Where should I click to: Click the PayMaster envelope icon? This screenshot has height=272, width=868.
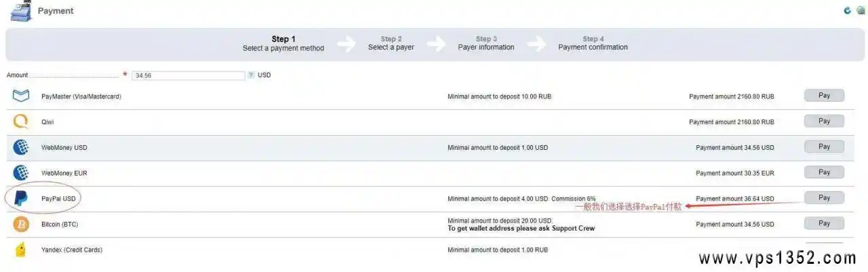pos(21,96)
